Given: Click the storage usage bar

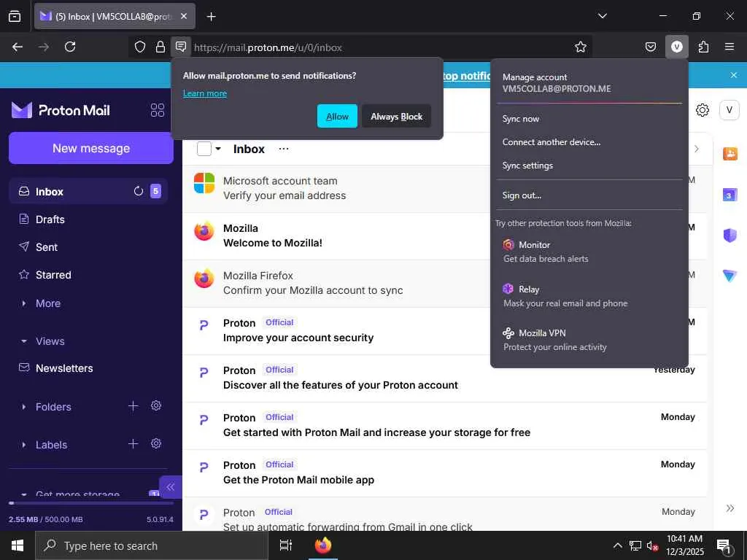Looking at the screenshot, I should pyautogui.click(x=91, y=503).
